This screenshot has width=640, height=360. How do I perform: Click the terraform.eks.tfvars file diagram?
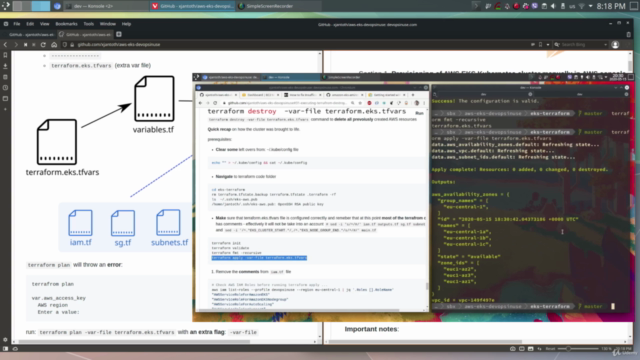57,142
